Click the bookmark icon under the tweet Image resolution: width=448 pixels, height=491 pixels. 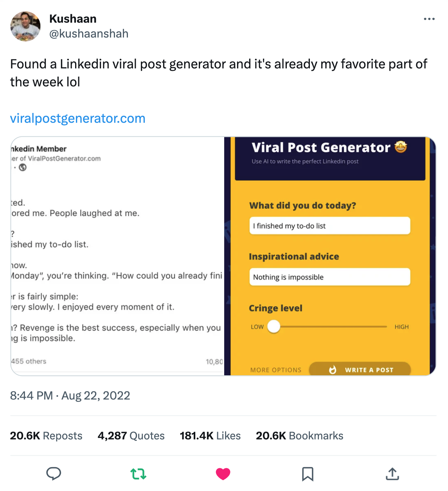(x=308, y=474)
